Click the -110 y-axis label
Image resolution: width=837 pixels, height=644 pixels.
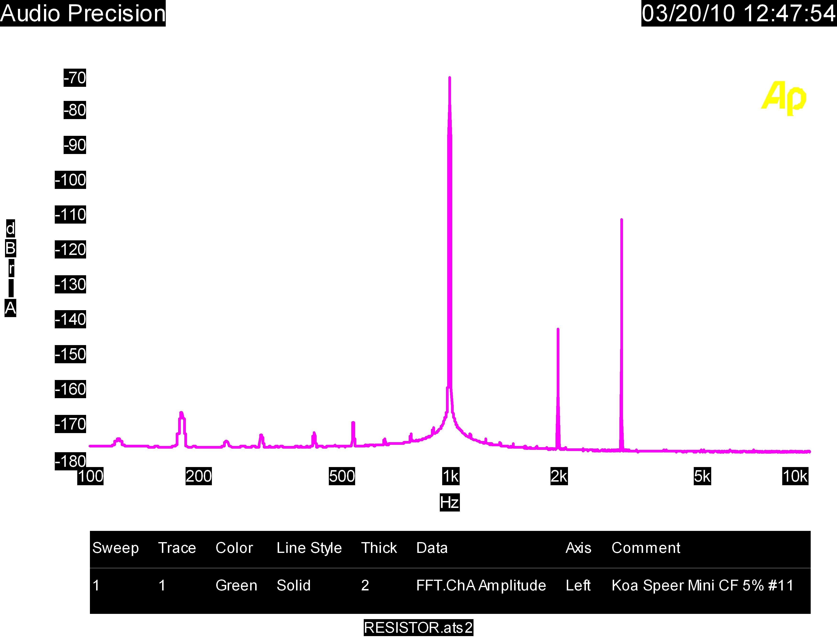tap(71, 215)
